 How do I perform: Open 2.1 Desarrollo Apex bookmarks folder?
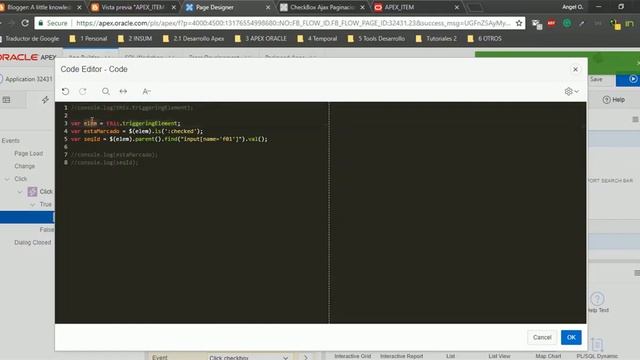pyautogui.click(x=193, y=39)
